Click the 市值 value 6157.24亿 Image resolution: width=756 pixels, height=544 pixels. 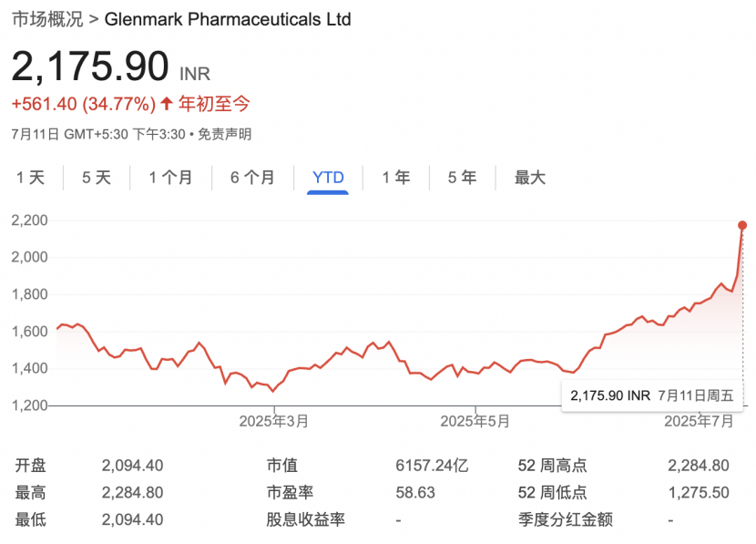[431, 466]
